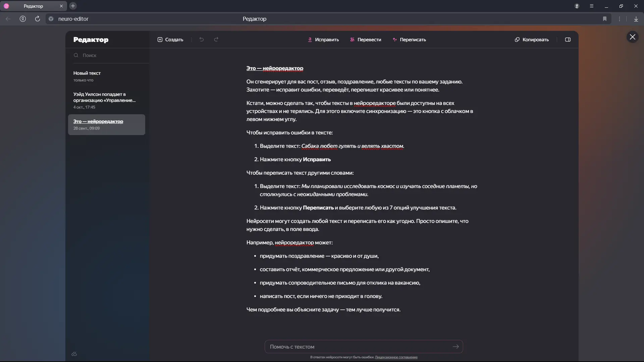Open the Перевести translate option
This screenshot has width=644, height=362.
(366, 40)
